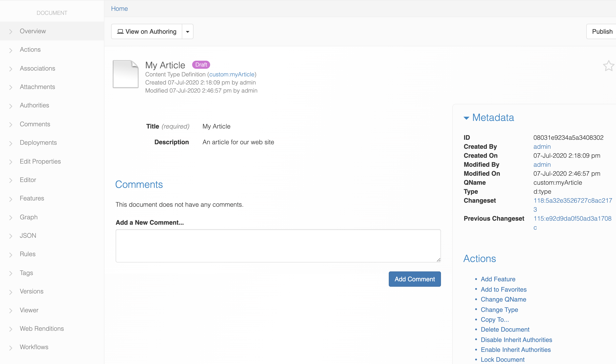The width and height of the screenshot is (616, 364).
Task: Expand the Versions sidebar item
Action: coord(31,291)
